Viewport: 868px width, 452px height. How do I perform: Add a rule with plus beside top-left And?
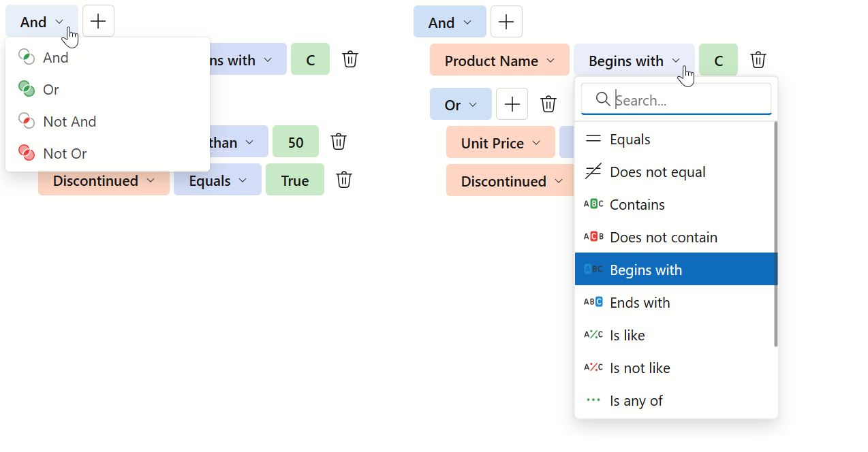pyautogui.click(x=97, y=20)
